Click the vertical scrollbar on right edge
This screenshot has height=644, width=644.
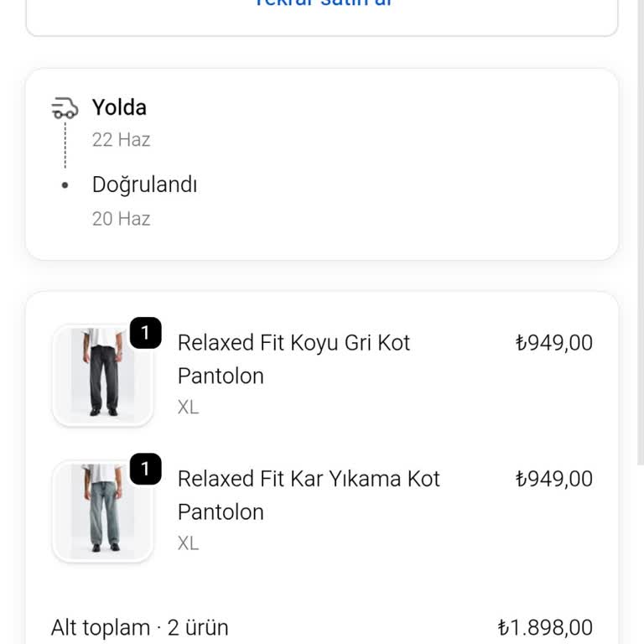coord(641,232)
